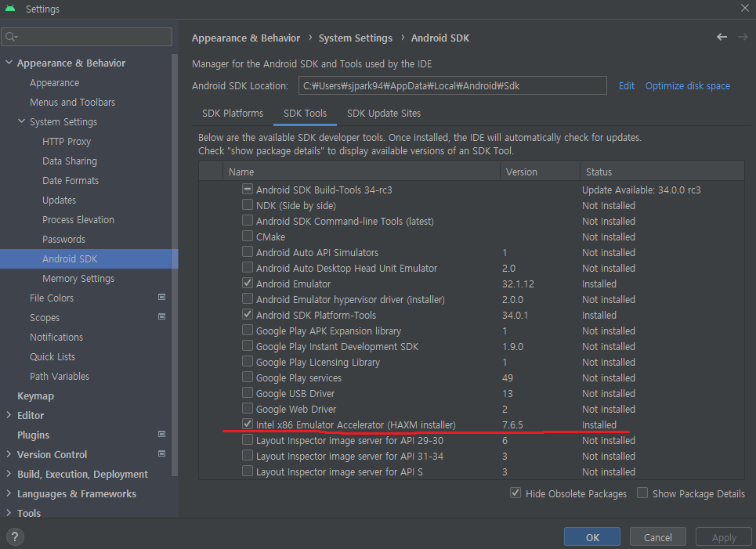Select the SDK Tools tab

coord(306,114)
